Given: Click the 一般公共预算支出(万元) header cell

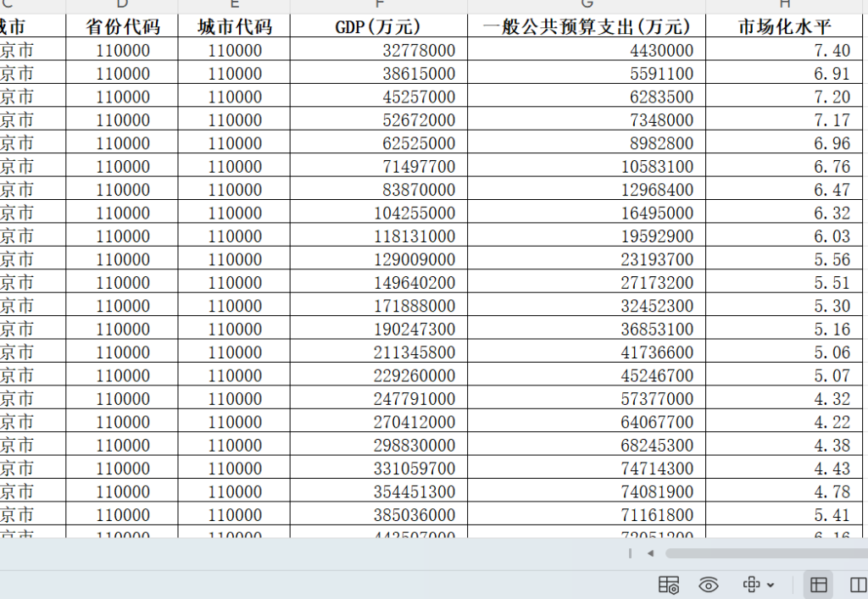Looking at the screenshot, I should (586, 26).
